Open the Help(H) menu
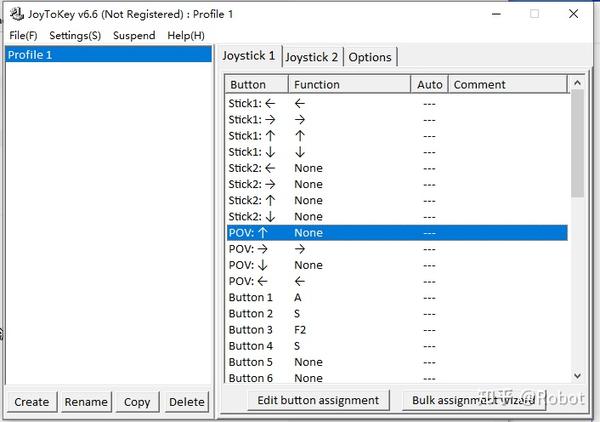Image resolution: width=600 pixels, height=422 pixels. (186, 36)
